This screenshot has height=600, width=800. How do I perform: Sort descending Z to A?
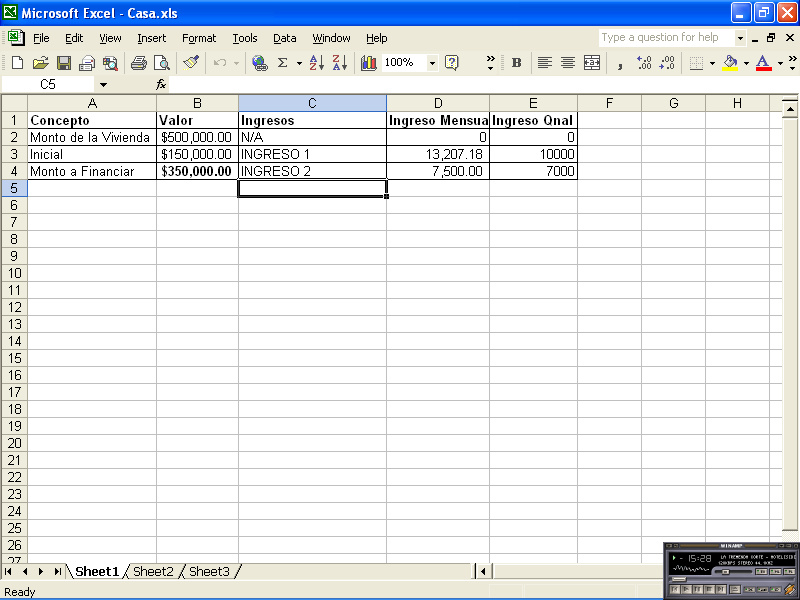pos(340,63)
